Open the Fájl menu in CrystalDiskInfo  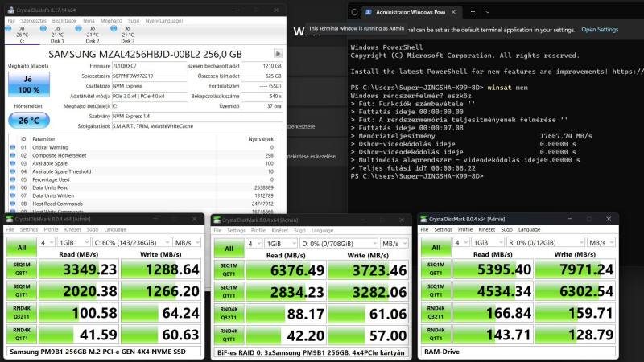pos(11,21)
